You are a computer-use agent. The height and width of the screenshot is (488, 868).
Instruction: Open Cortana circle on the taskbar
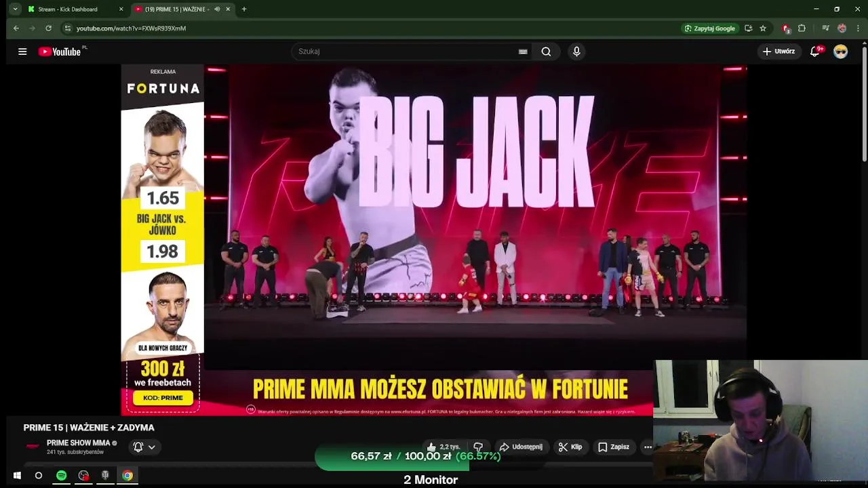pos(39,476)
